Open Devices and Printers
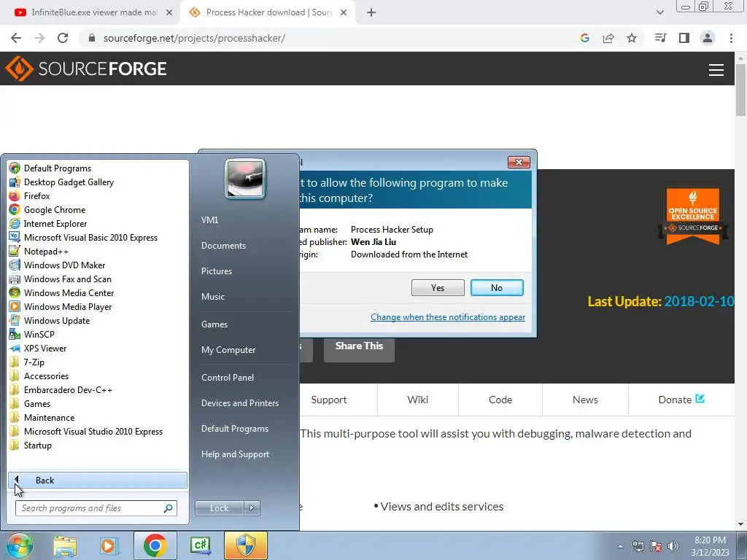The width and height of the screenshot is (747, 560). [240, 403]
